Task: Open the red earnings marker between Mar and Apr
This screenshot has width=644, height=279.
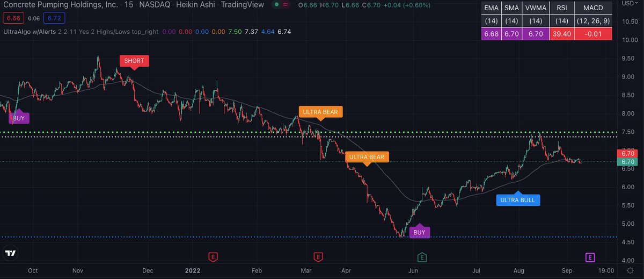Action: point(318,256)
